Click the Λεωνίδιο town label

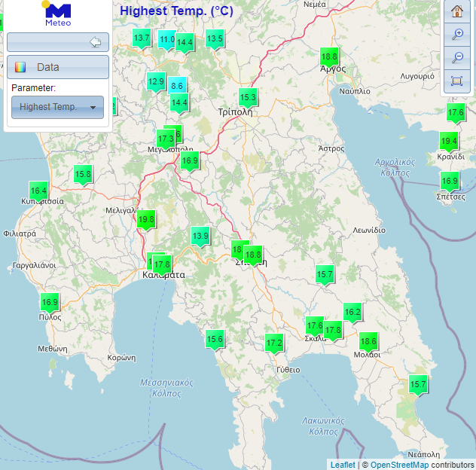369,230
